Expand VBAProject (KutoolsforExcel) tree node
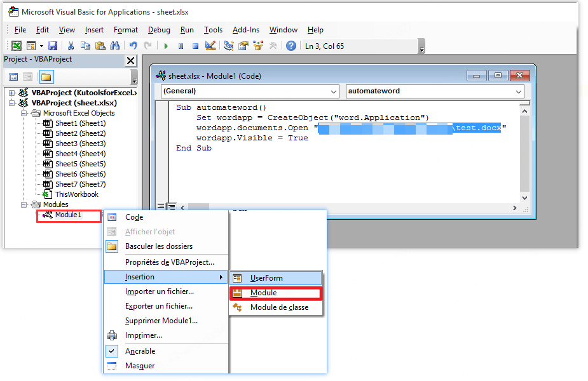588x381 pixels. point(12,93)
